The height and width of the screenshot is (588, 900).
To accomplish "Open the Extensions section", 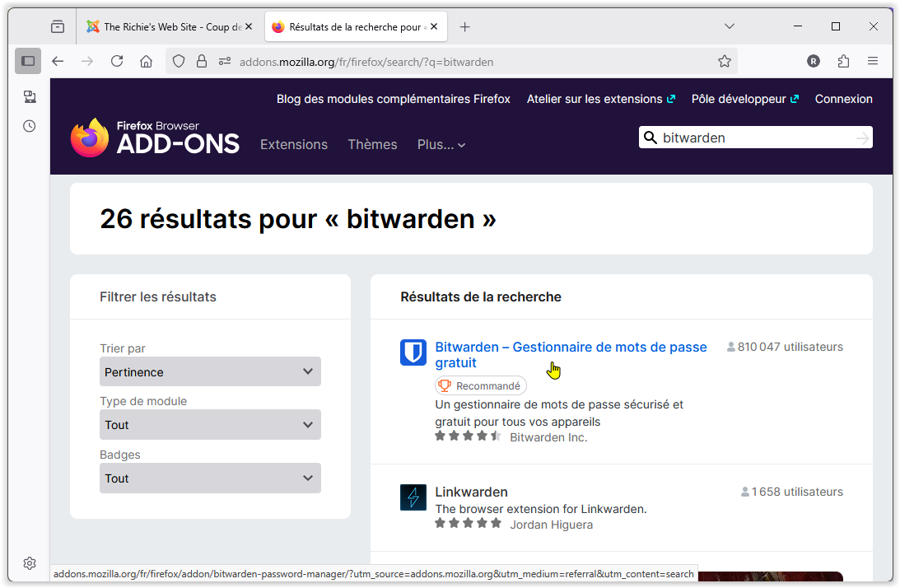I will (294, 145).
